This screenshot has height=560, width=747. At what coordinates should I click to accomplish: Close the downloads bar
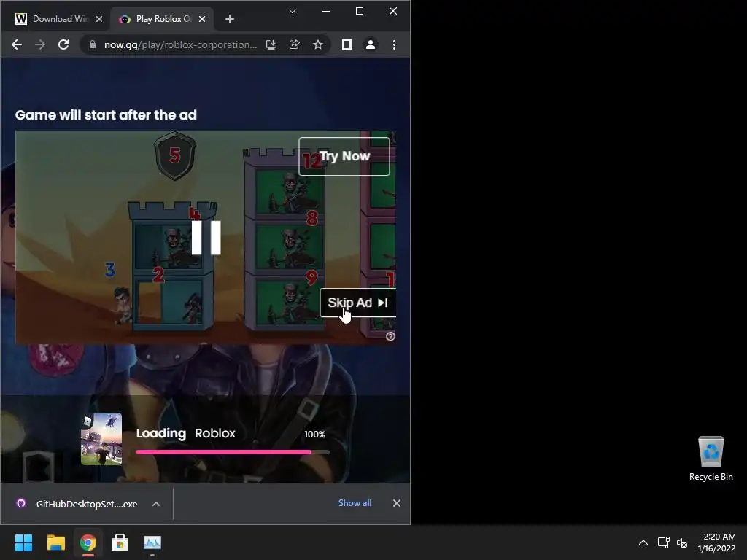click(396, 503)
